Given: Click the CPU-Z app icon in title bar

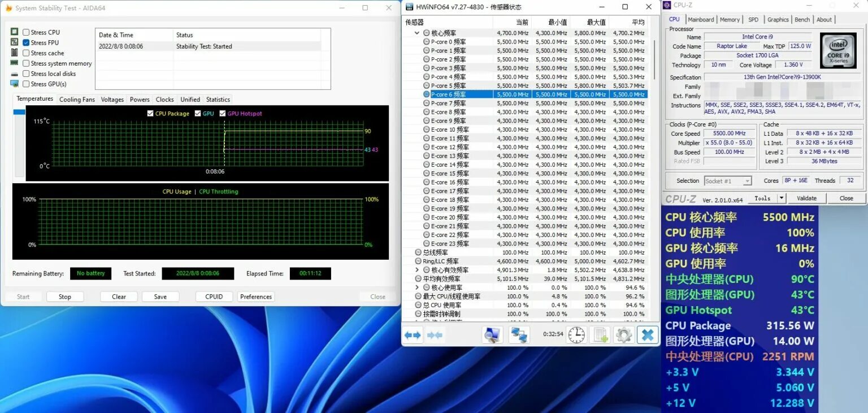Looking at the screenshot, I should 667,5.
